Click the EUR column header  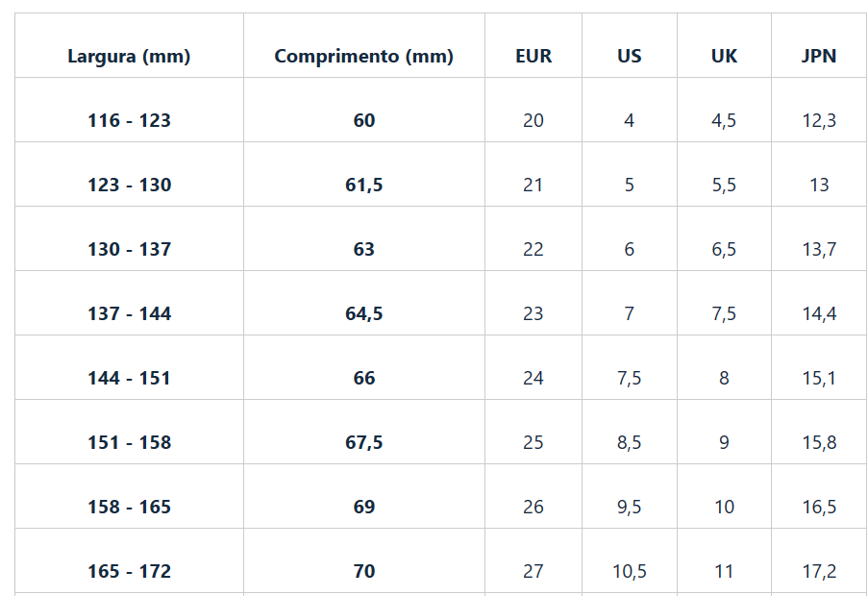tap(533, 56)
